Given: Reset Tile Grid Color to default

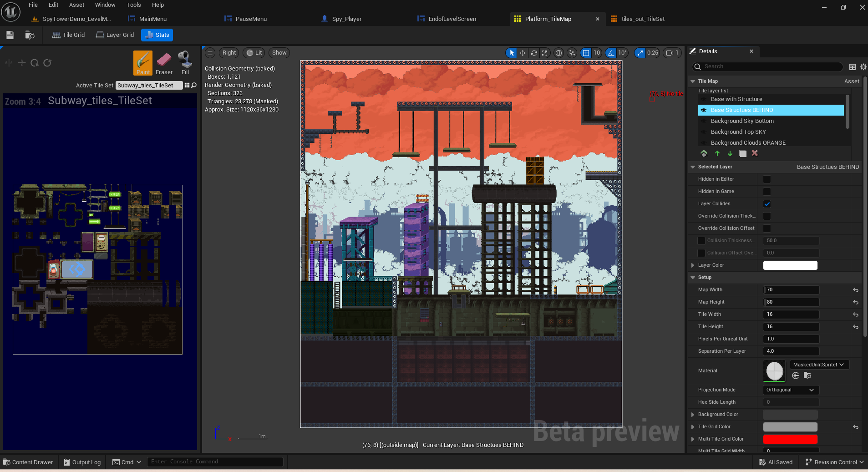Looking at the screenshot, I should (856, 427).
